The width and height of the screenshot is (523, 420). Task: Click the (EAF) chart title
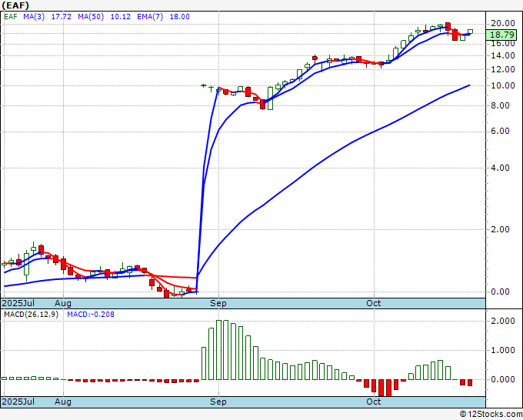(x=15, y=5)
